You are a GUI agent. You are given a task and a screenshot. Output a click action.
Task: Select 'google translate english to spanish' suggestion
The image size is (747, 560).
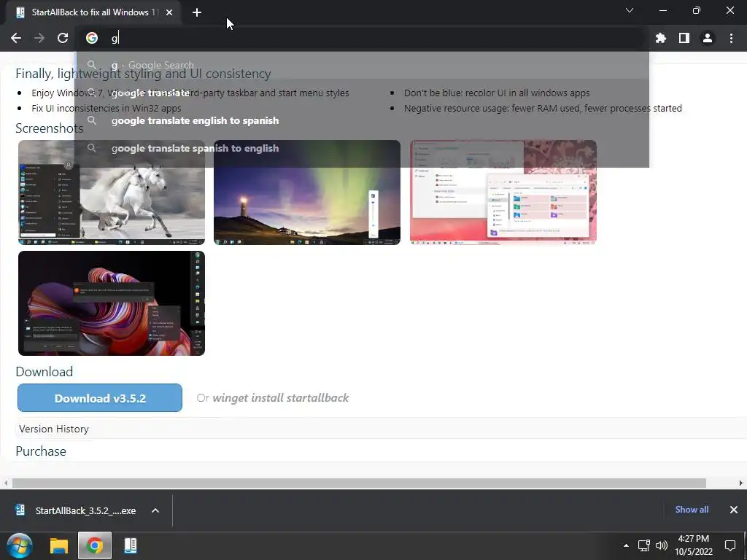(362, 120)
